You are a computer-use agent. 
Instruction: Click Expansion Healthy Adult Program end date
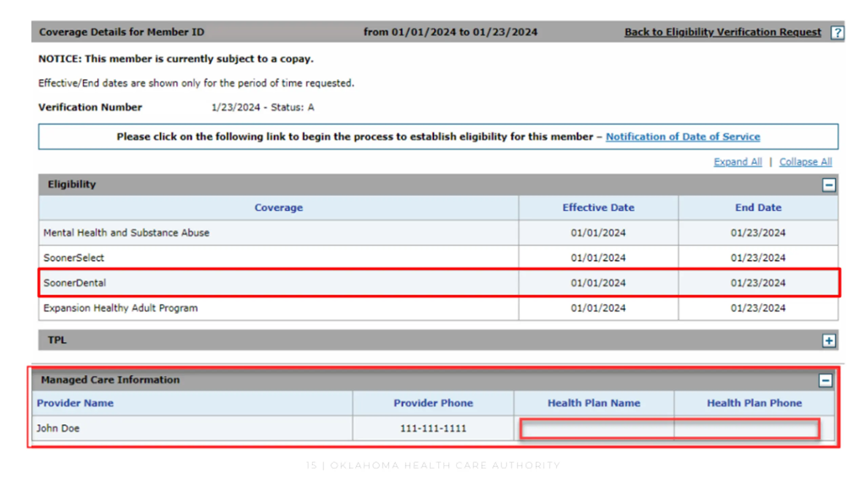click(758, 308)
